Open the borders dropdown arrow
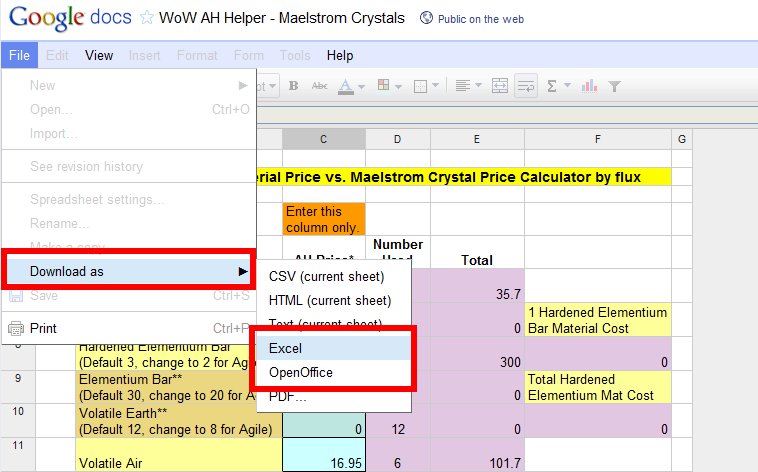The width and height of the screenshot is (758, 472). coord(436,86)
